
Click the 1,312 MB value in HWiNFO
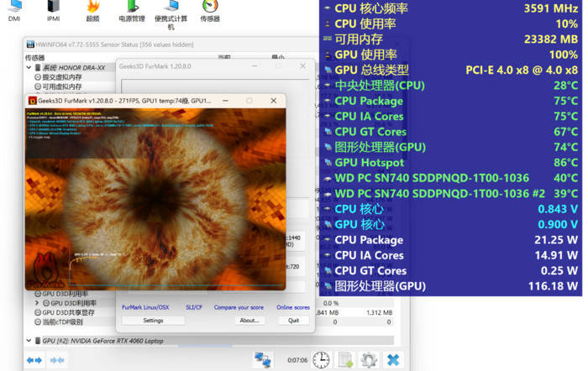click(x=380, y=312)
